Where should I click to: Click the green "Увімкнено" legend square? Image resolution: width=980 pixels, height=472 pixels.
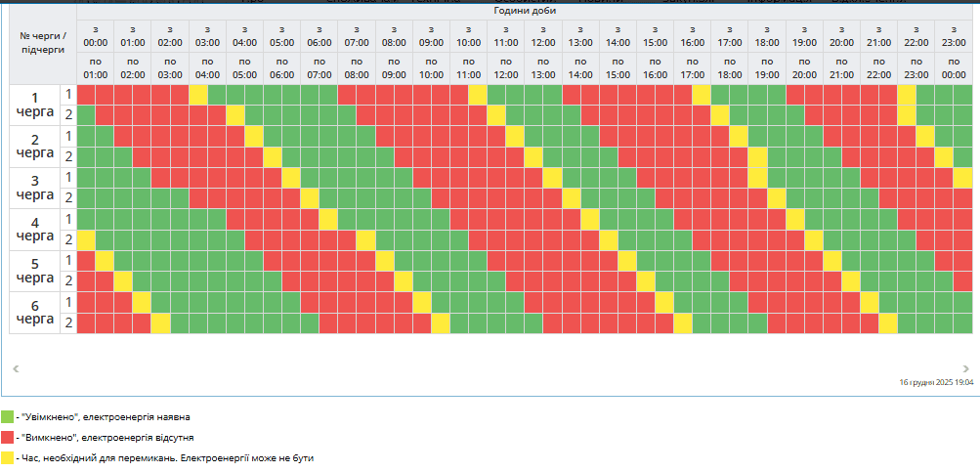pyautogui.click(x=7, y=416)
